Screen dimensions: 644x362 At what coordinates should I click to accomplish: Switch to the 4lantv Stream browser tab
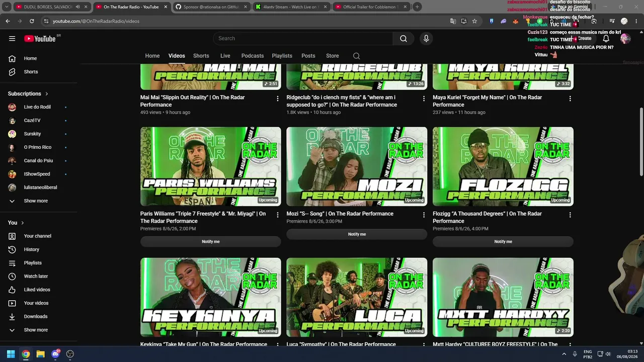(290, 7)
